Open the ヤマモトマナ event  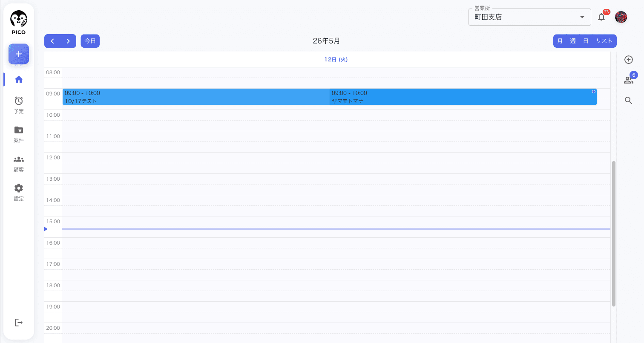[463, 97]
